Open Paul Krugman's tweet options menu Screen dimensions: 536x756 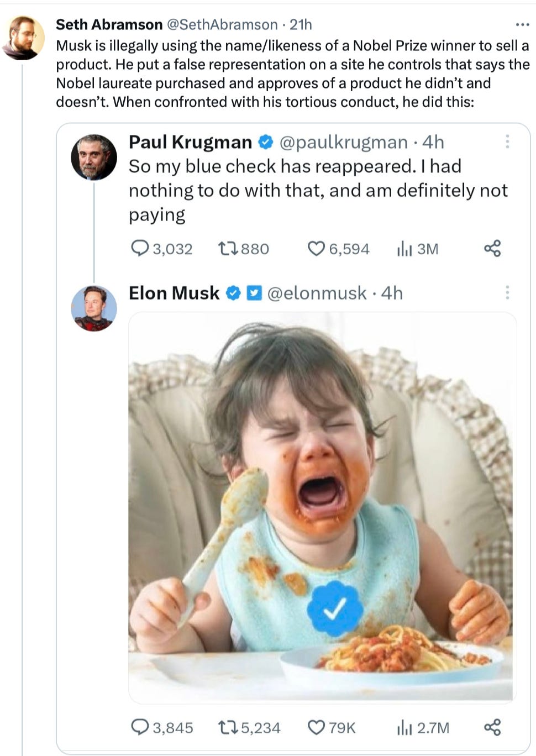[x=507, y=142]
